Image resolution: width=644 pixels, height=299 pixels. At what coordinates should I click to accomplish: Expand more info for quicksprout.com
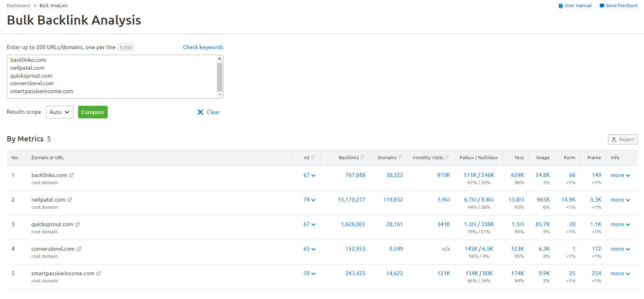coord(620,224)
